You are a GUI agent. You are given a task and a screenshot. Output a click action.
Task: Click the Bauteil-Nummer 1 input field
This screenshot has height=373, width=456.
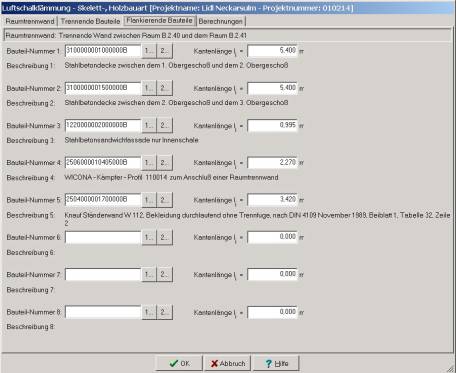click(x=103, y=51)
